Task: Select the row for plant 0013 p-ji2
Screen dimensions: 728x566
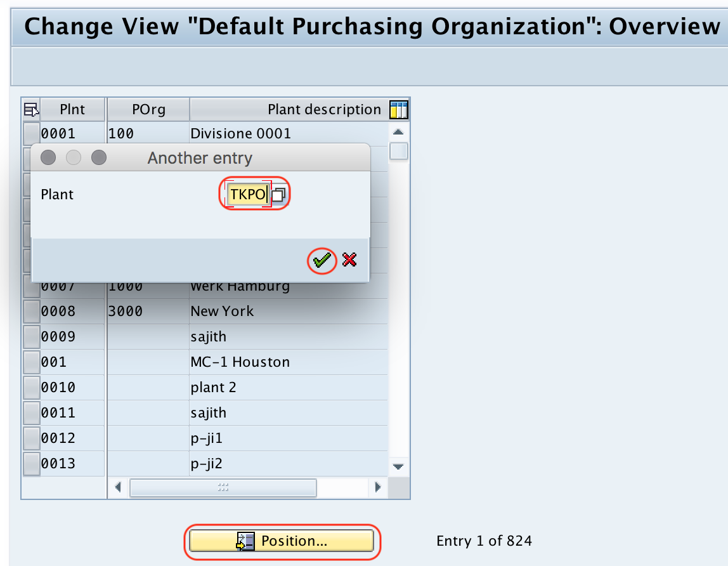Action: pyautogui.click(x=30, y=463)
